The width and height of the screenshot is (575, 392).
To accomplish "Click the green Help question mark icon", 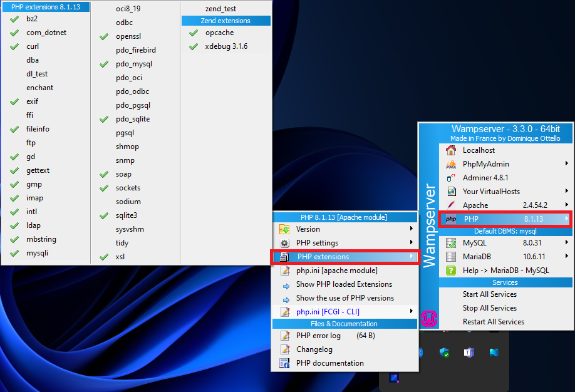I will click(451, 271).
